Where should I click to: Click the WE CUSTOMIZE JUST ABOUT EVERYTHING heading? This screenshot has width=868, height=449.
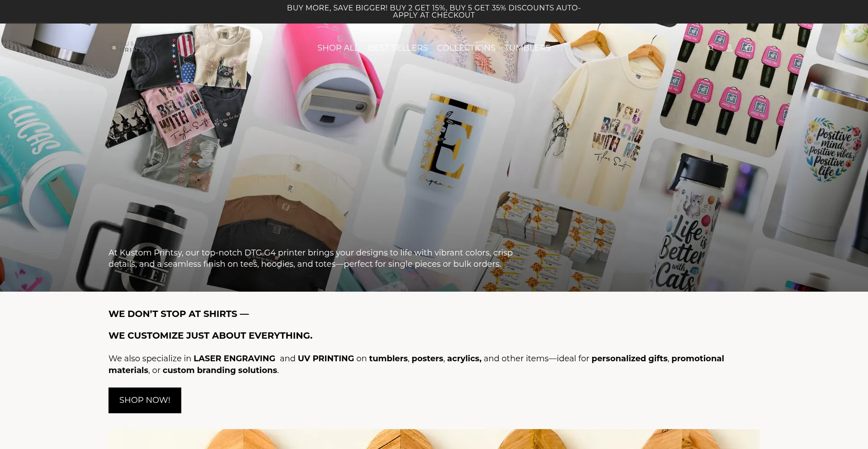[x=210, y=336]
